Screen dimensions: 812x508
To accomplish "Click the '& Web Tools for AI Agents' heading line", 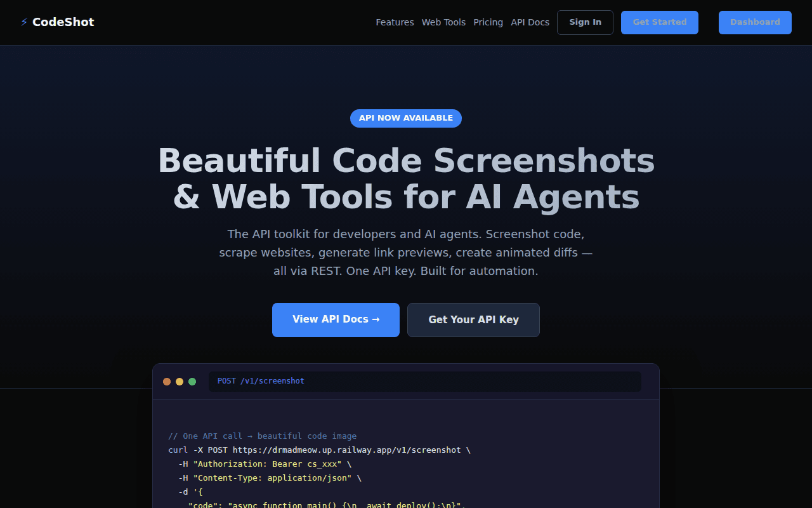I will 406,197.
